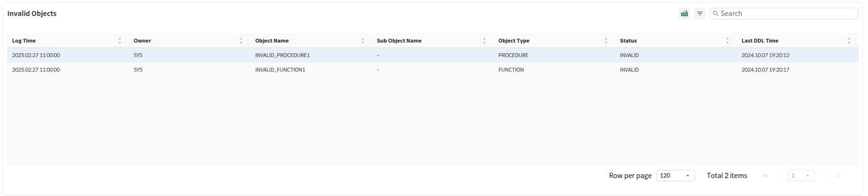Open the page number dropdown
This screenshot has height=196, width=868.
pyautogui.click(x=801, y=176)
